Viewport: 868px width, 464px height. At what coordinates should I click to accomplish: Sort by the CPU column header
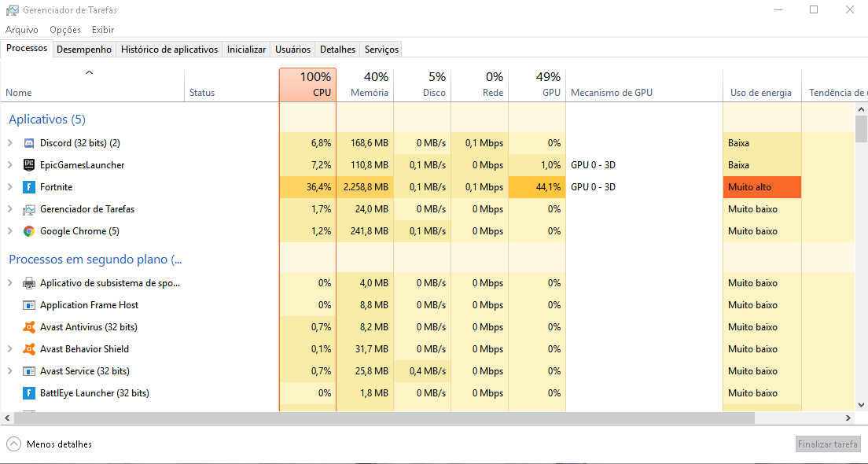tap(307, 85)
